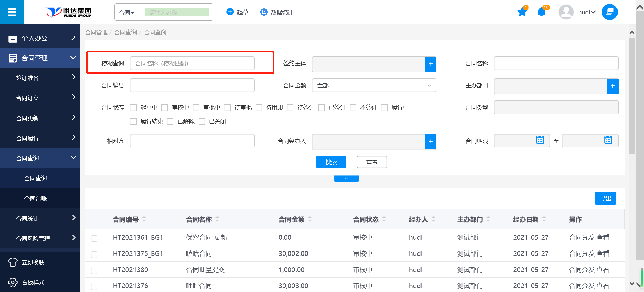
Task: Click the 搜索 button
Action: (331, 162)
